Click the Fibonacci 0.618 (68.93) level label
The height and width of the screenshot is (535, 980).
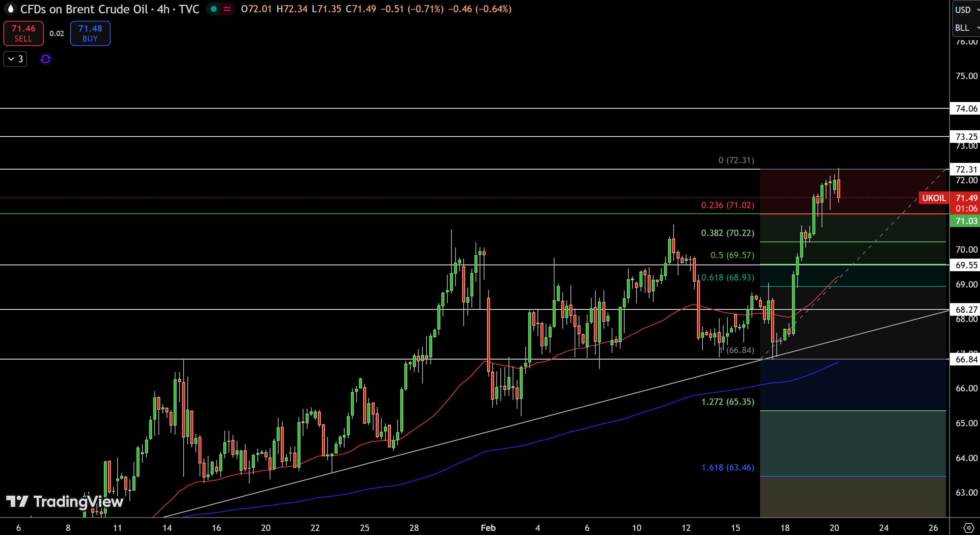point(727,278)
